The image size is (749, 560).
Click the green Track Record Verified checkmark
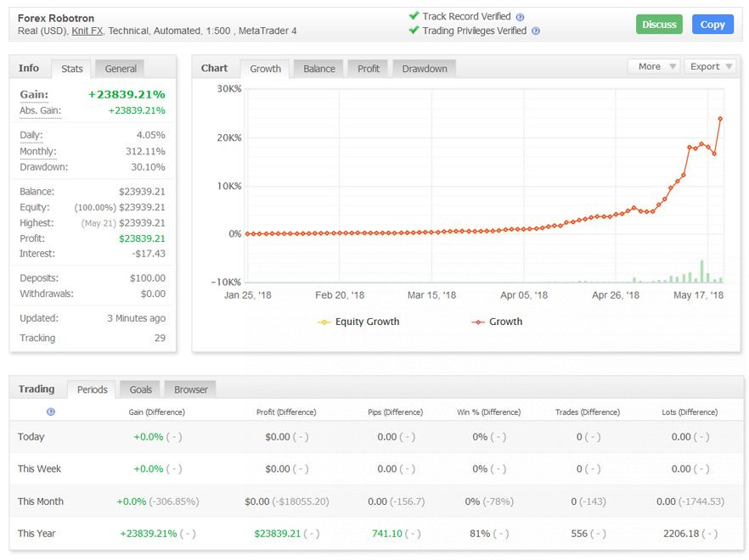pos(414,16)
